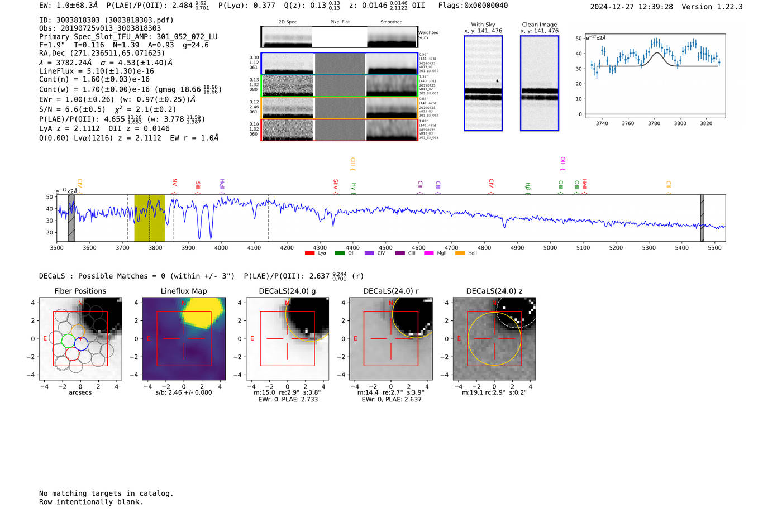
Task: Click the P(Lyα): 0.377 header value
Action: coord(247,6)
